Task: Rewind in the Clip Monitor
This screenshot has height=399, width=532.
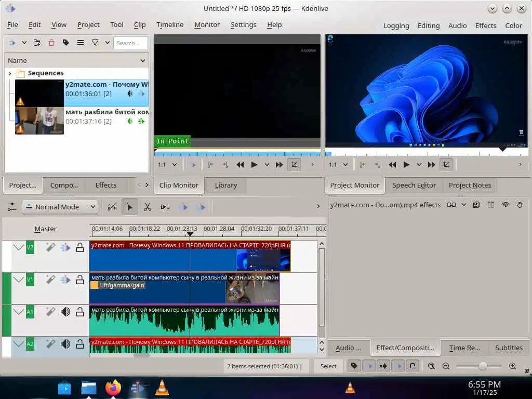Action: [x=240, y=165]
